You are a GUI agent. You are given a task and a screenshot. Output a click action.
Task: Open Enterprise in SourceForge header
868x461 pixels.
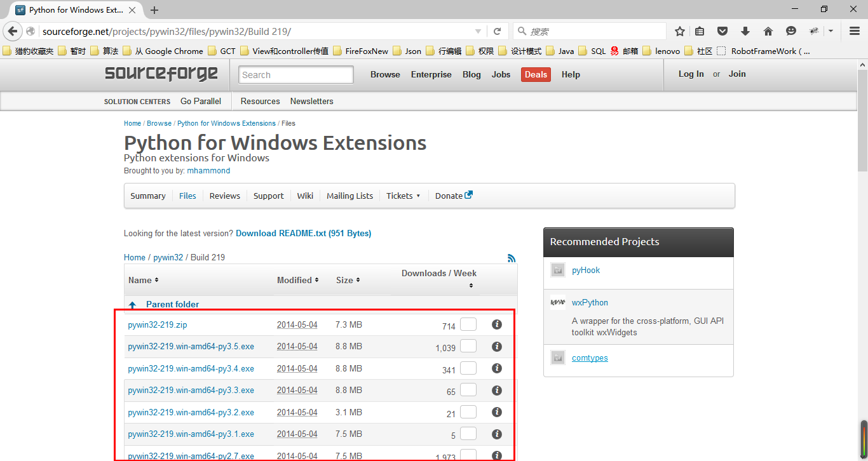431,74
